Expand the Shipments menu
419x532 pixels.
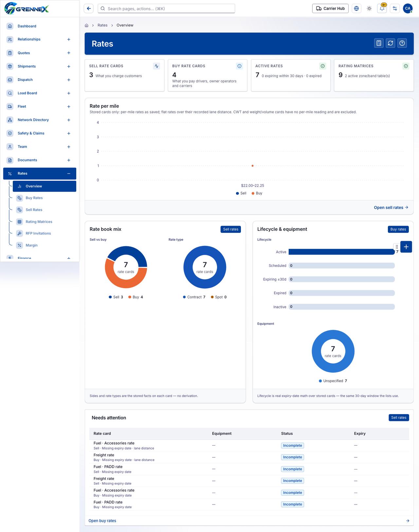pos(69,66)
